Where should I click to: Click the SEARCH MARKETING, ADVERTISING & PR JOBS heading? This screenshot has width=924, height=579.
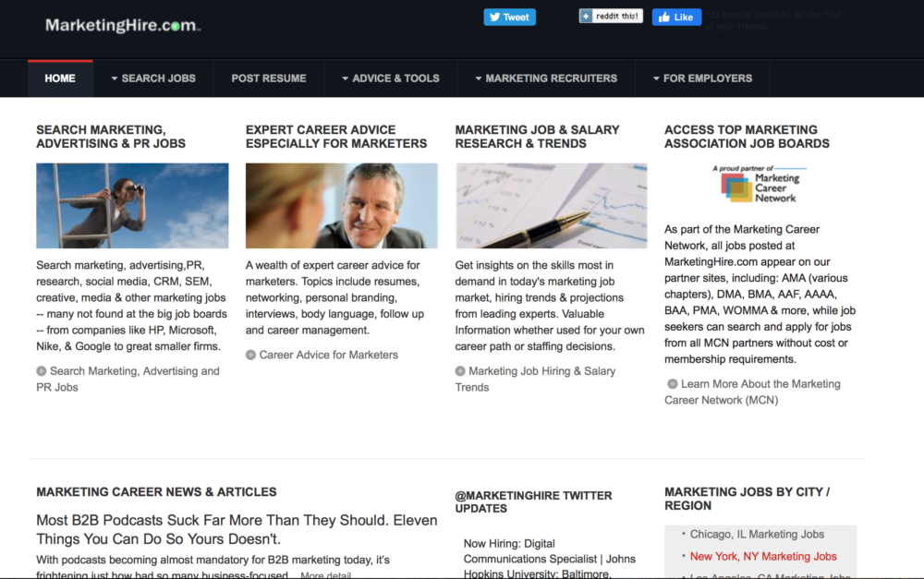[111, 137]
